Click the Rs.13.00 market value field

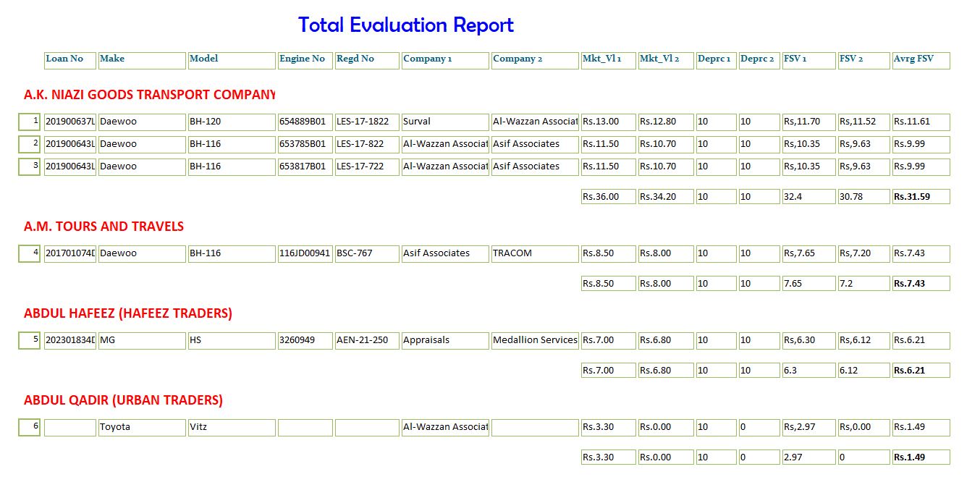click(x=608, y=122)
